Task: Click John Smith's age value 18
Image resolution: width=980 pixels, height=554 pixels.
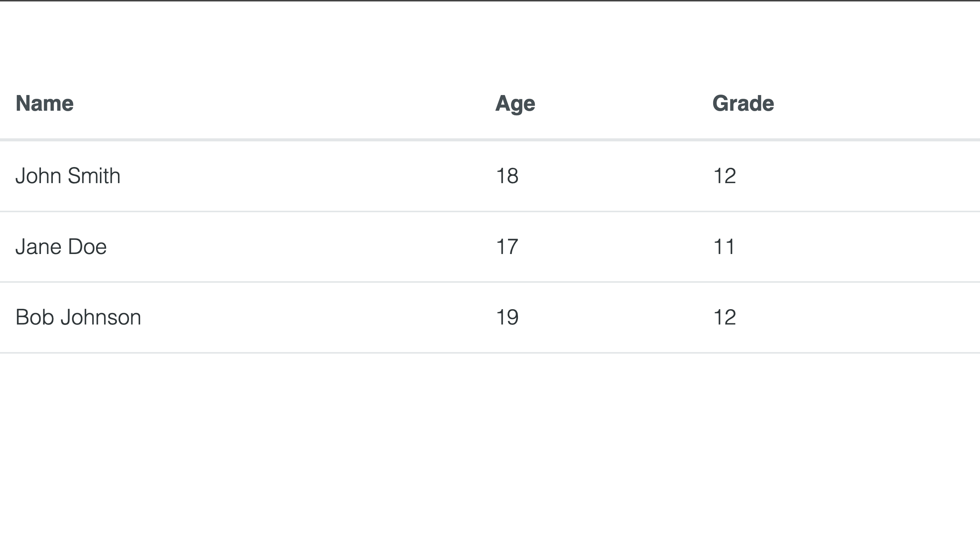Action: pyautogui.click(x=507, y=176)
